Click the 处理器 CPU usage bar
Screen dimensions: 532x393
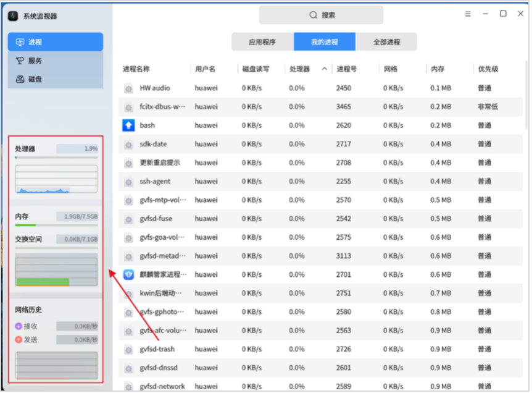(x=56, y=158)
